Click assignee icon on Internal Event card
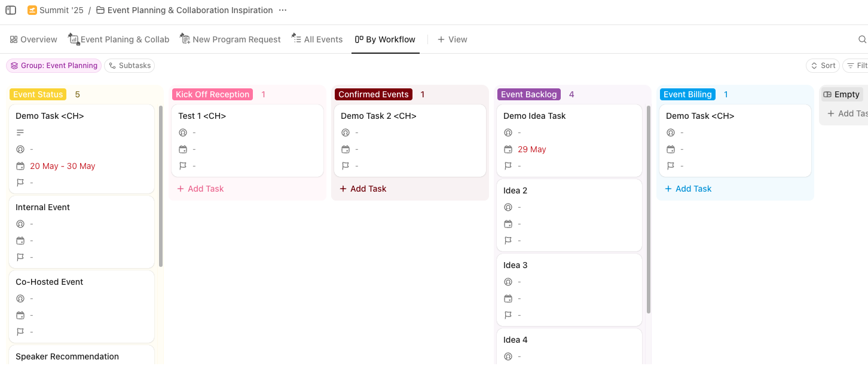The width and height of the screenshot is (868, 366). point(20,224)
